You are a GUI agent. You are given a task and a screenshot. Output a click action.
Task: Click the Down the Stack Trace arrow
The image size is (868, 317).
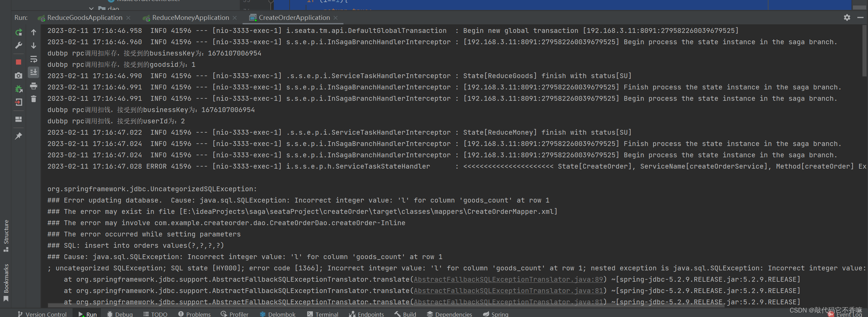tap(34, 45)
